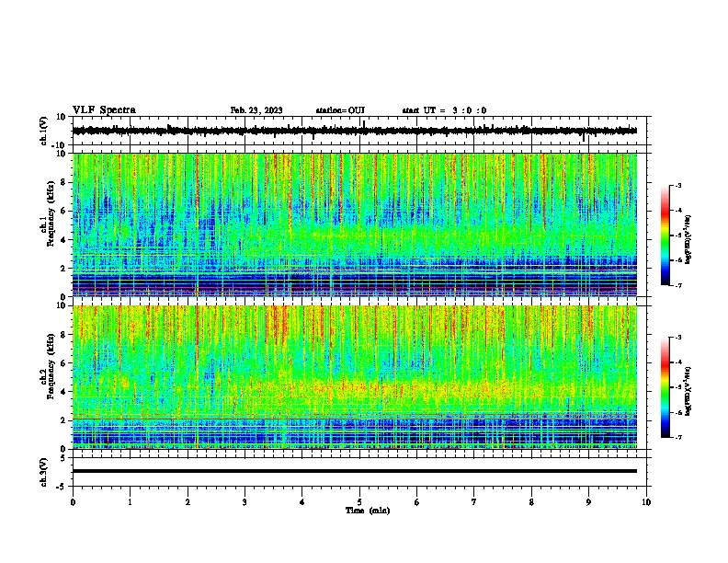Click the 'ch.3(V)' axis label

[x=44, y=473]
